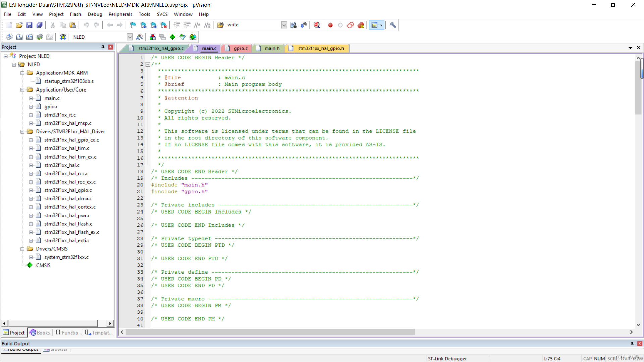Screen dimensions: 644x362
Task: Open the Flash menu
Action: tap(75, 14)
